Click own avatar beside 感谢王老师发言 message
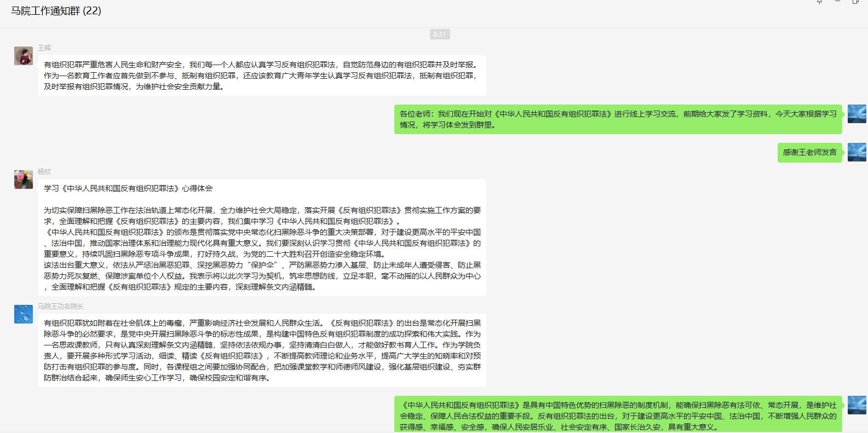This screenshot has height=433, width=868. coord(857,152)
